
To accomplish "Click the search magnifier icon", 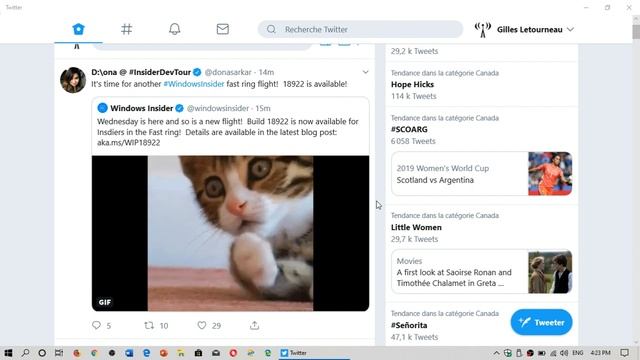I will [271, 29].
